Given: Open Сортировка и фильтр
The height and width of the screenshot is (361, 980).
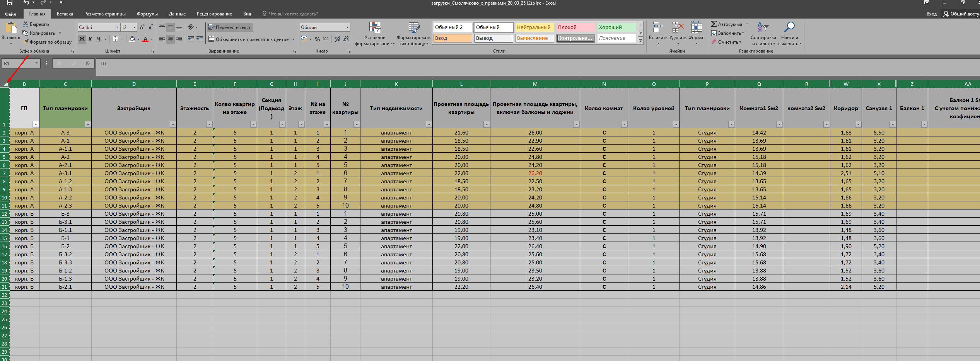Looking at the screenshot, I should pyautogui.click(x=763, y=34).
